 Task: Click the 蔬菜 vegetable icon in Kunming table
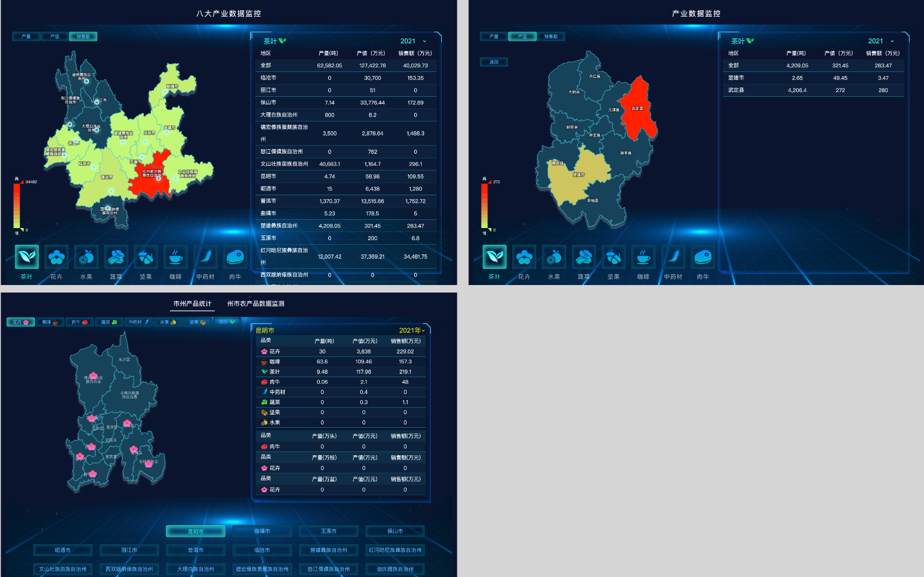click(264, 402)
